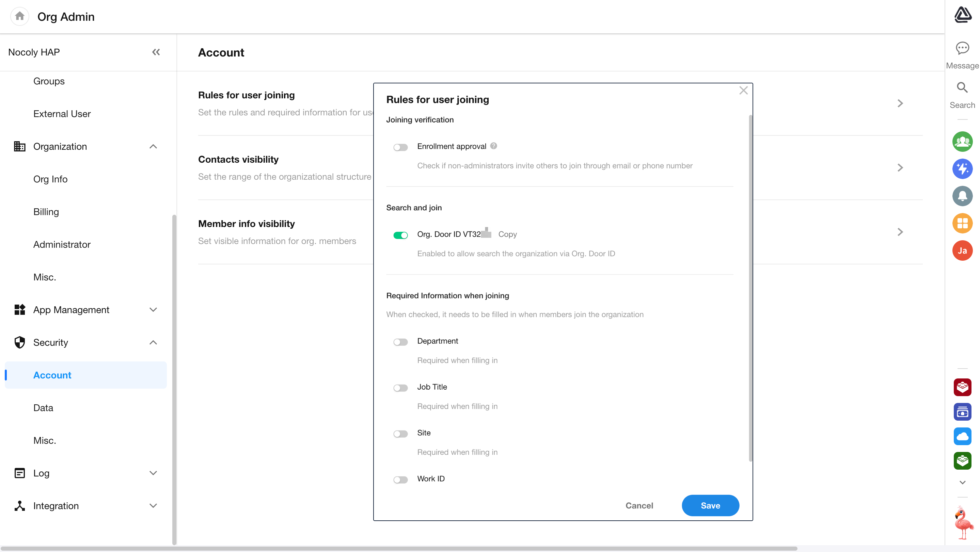Open the green contacts people icon
The image size is (980, 552).
(x=962, y=142)
